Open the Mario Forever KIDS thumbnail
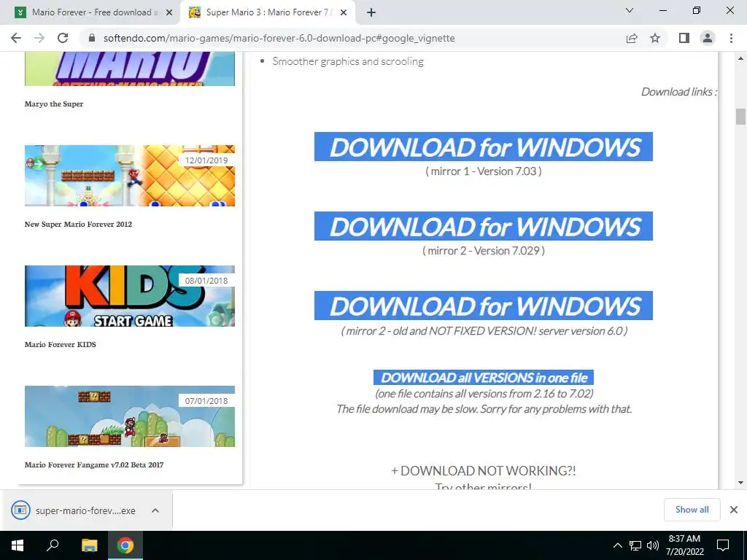Viewport: 747px width, 560px height. [130, 296]
